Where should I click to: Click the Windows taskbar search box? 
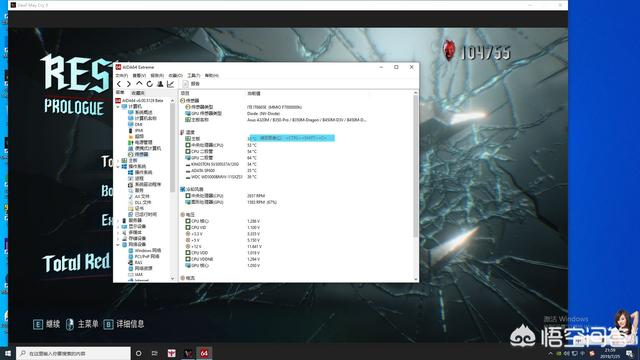[73, 353]
